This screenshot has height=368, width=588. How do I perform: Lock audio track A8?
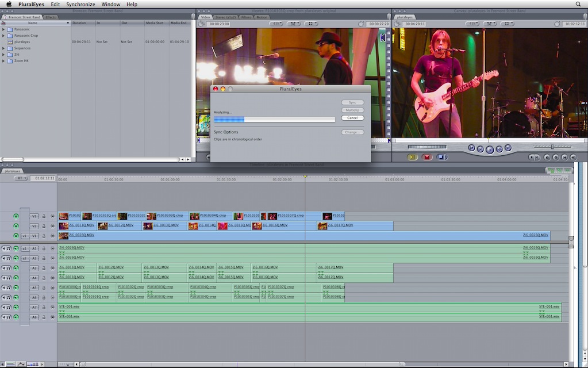click(x=44, y=317)
